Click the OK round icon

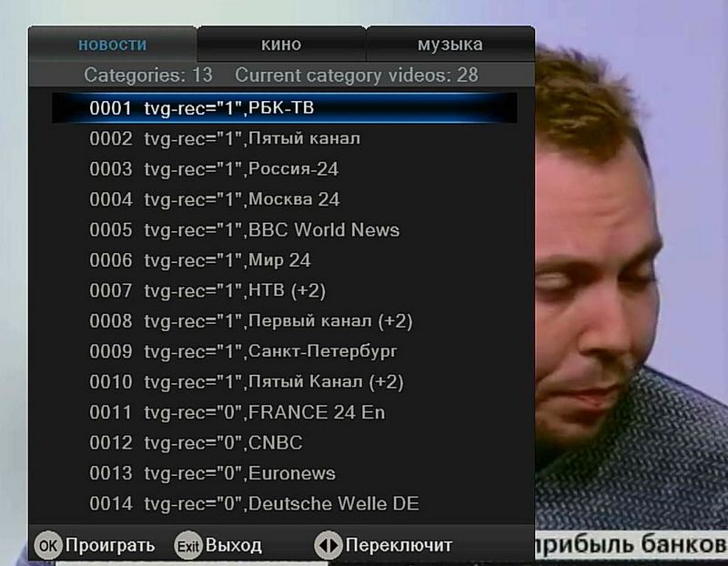click(x=48, y=546)
